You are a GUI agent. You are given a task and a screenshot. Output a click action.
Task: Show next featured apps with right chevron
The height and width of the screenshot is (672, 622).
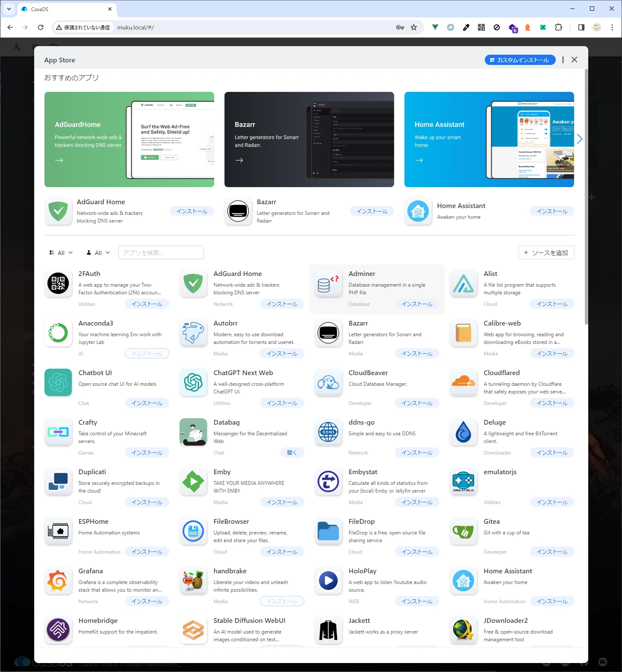(579, 139)
